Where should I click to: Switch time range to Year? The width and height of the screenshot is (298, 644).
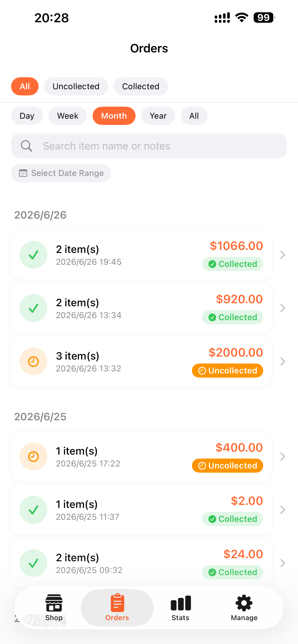[x=158, y=116]
